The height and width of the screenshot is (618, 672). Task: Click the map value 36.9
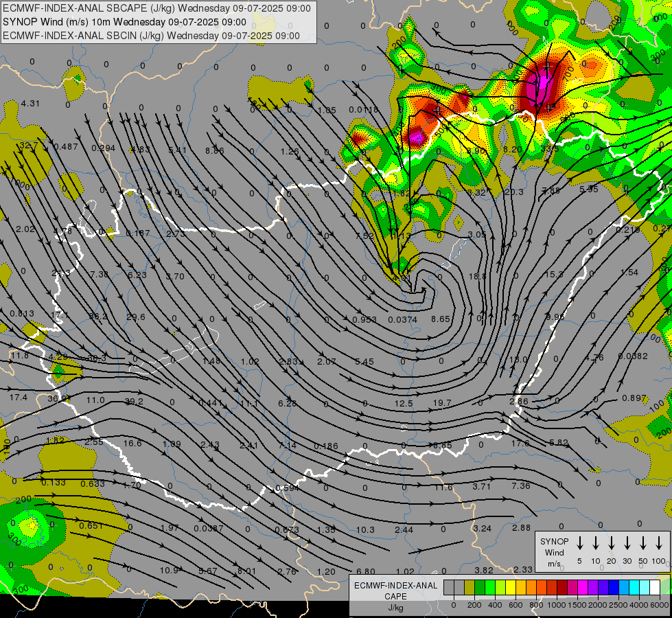coord(58,399)
